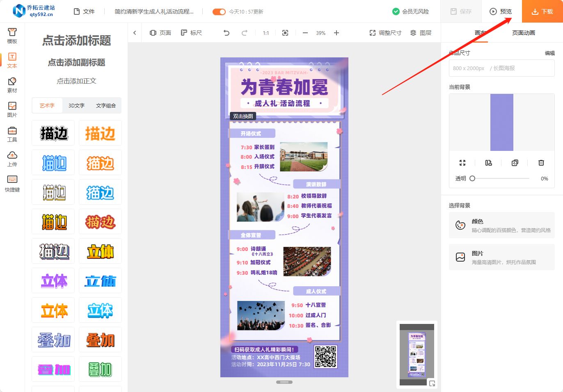Viewport: 563px width, 392px height.
Task: Select the blue-gray 叠加 text style
Action: [x=53, y=340]
